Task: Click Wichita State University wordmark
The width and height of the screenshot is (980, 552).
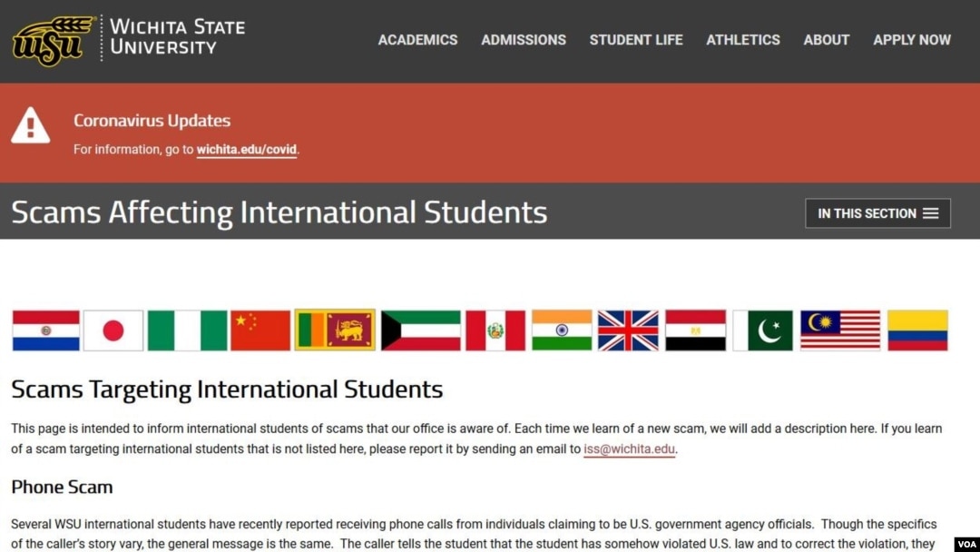Action: coord(177,37)
